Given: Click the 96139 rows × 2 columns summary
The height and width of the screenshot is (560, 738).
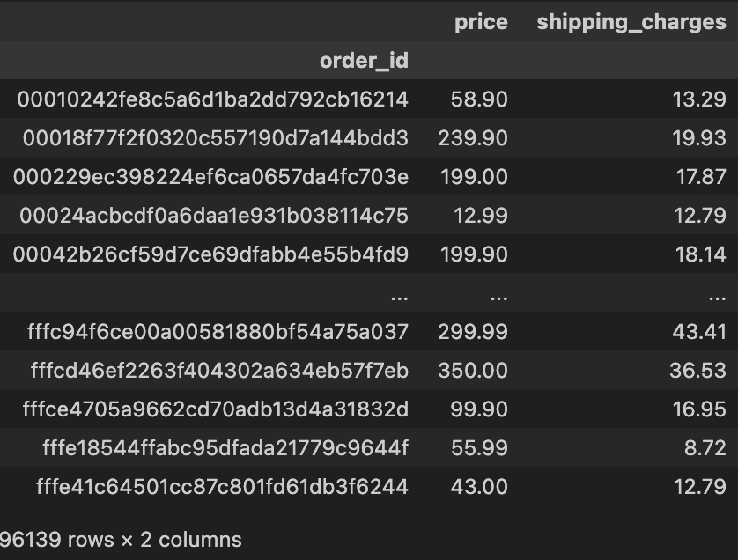Looking at the screenshot, I should (121, 540).
